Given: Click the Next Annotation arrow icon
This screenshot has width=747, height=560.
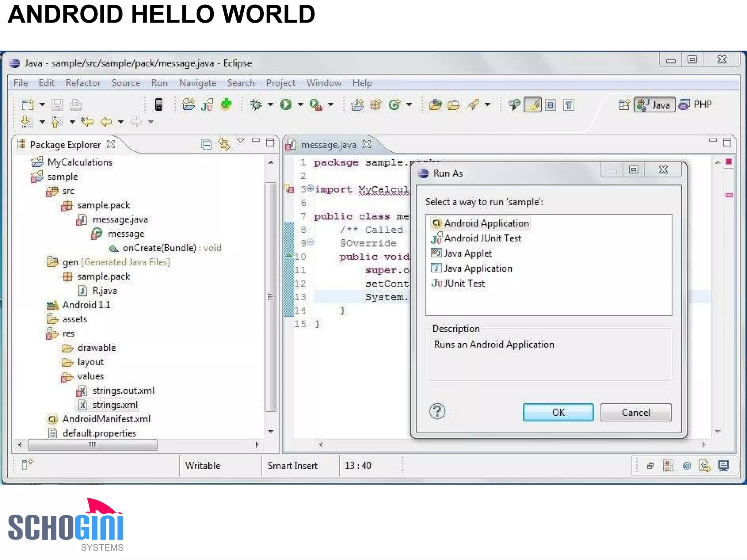Looking at the screenshot, I should 26,122.
